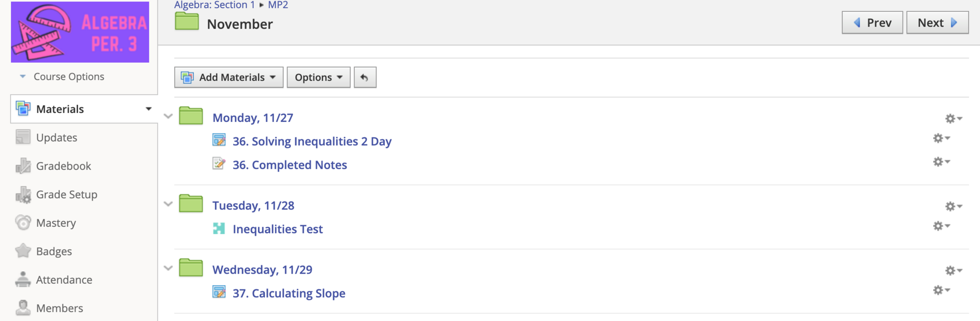Open 36. Completed Notes link
The width and height of the screenshot is (980, 321).
pos(290,165)
